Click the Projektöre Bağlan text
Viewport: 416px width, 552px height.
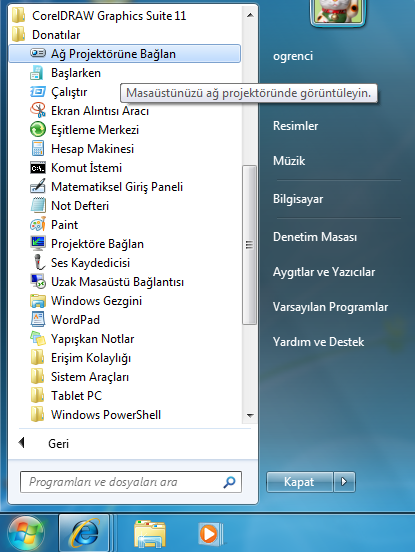pyautogui.click(x=97, y=244)
